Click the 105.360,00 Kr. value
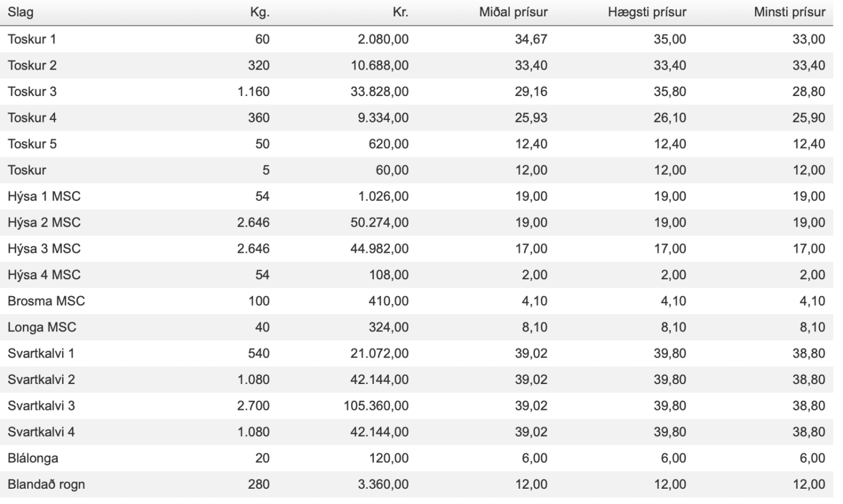Viewport: 843px width, 504px height. tap(376, 406)
